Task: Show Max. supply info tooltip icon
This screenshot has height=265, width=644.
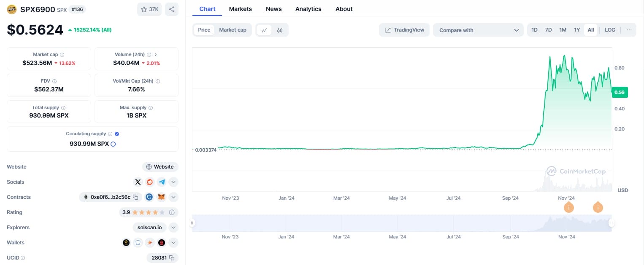Action: 151,108
